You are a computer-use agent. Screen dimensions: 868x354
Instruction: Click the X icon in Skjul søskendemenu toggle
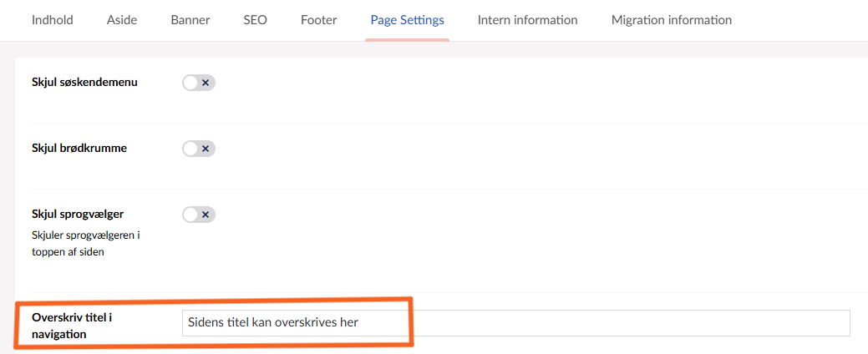click(206, 83)
